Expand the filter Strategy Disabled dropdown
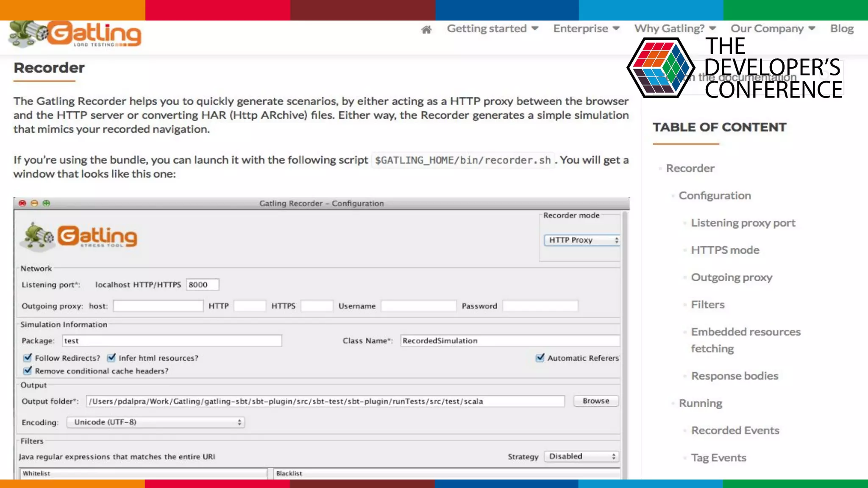 [581, 456]
